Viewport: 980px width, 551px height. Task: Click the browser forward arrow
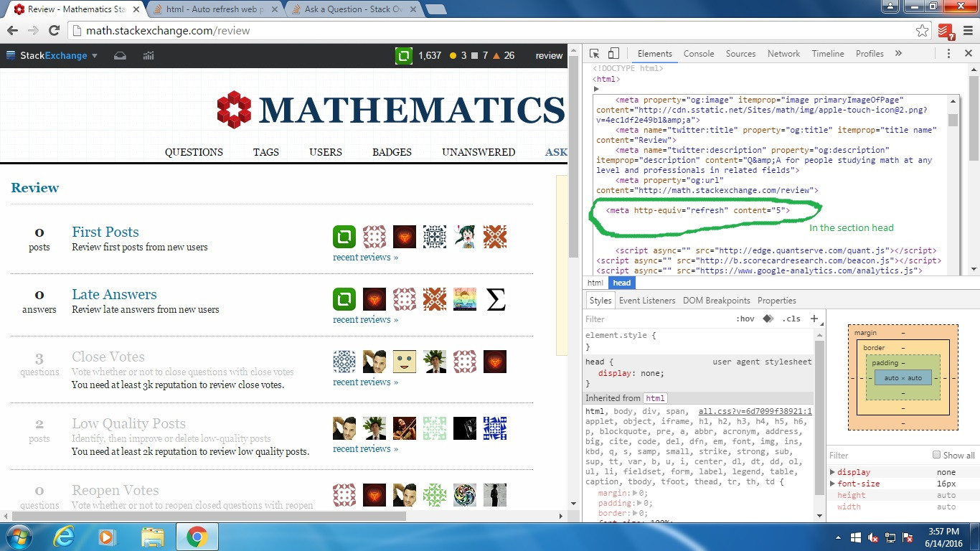click(32, 31)
